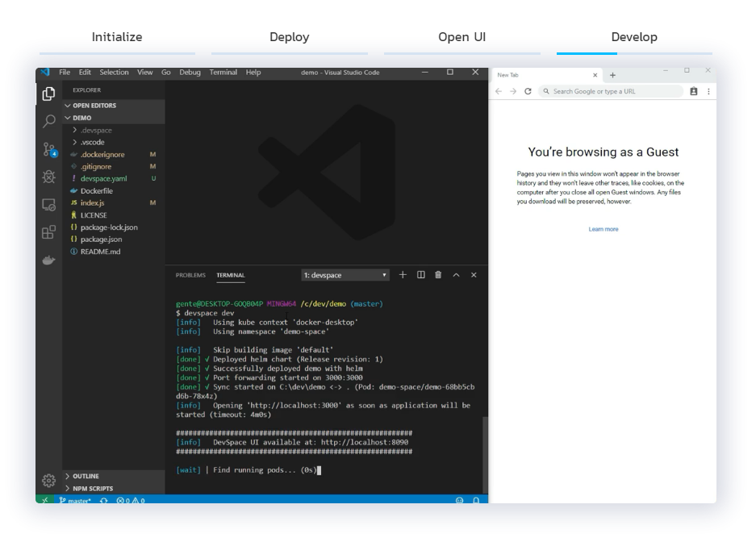Open the terminal selector dropdown '1: devspace'
This screenshot has width=756, height=542.
coord(345,275)
